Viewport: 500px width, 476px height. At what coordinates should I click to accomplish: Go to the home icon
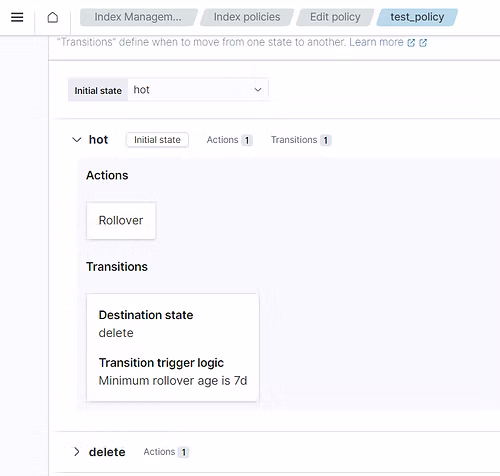[53, 17]
